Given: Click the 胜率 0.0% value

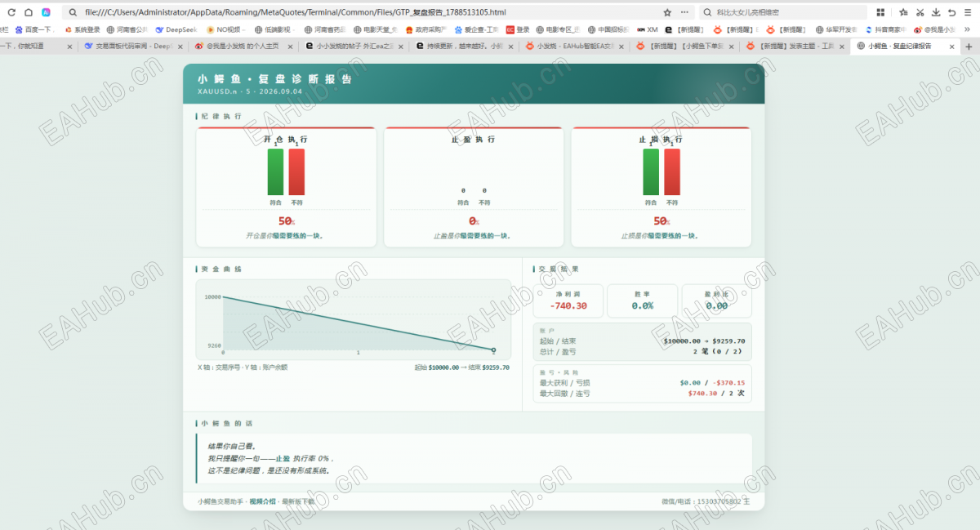Looking at the screenshot, I should tap(643, 305).
